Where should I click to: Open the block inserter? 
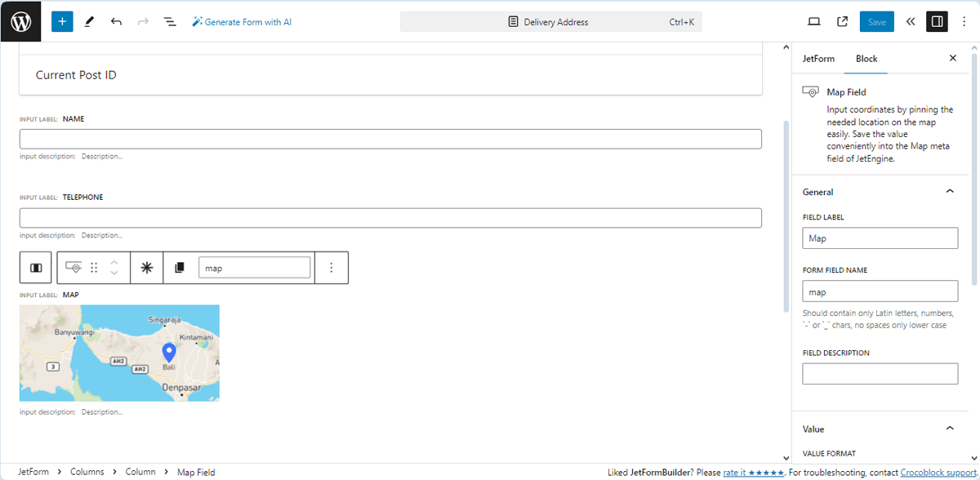61,20
